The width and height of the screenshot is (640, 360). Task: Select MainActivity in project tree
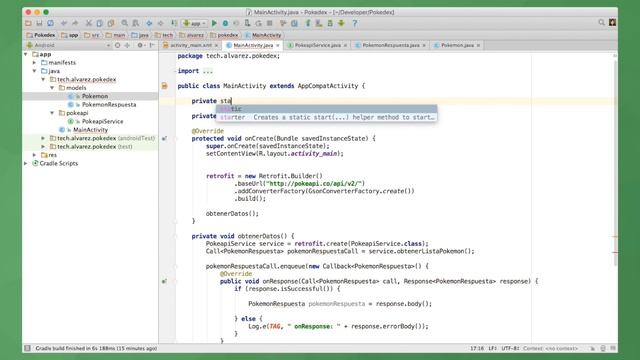tap(90, 130)
